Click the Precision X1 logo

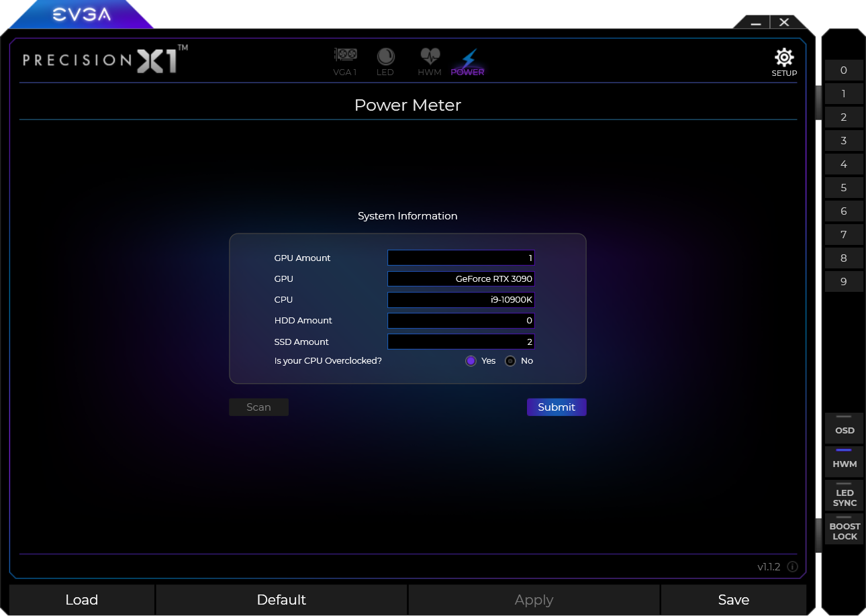[x=105, y=59]
